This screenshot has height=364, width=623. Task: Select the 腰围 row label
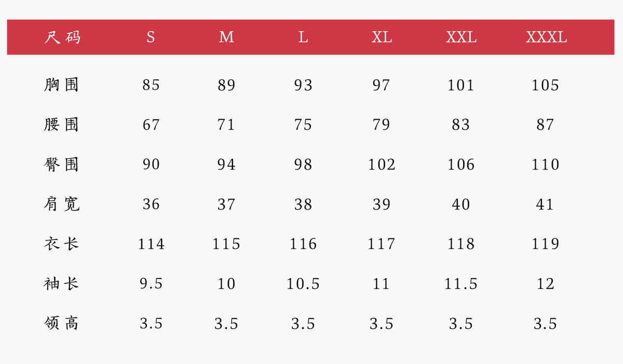[61, 125]
